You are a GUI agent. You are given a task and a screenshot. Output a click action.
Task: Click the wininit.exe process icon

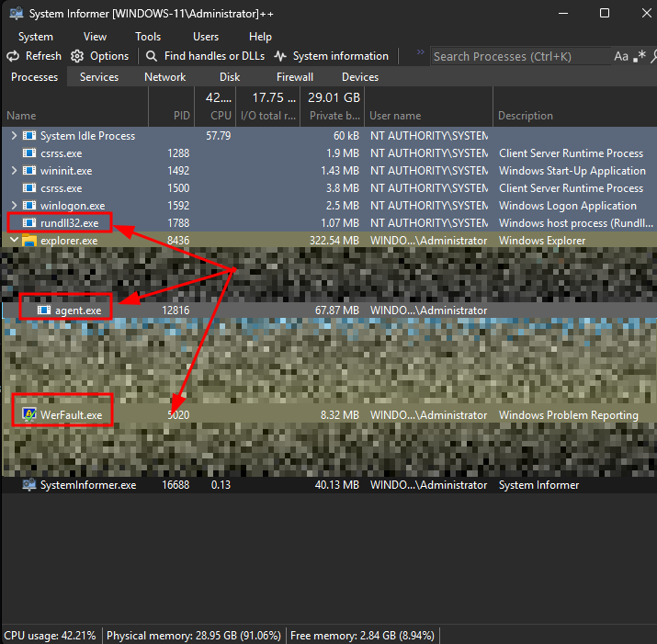click(29, 170)
